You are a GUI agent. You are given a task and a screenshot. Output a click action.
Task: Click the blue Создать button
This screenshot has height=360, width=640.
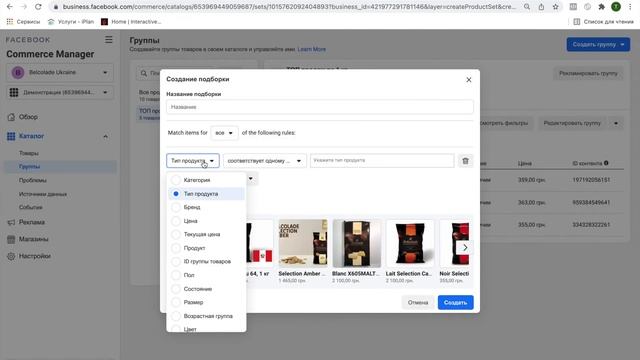[x=456, y=302]
